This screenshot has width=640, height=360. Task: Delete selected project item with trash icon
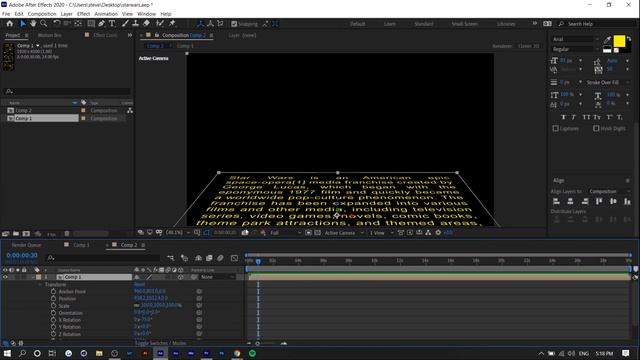tap(67, 234)
